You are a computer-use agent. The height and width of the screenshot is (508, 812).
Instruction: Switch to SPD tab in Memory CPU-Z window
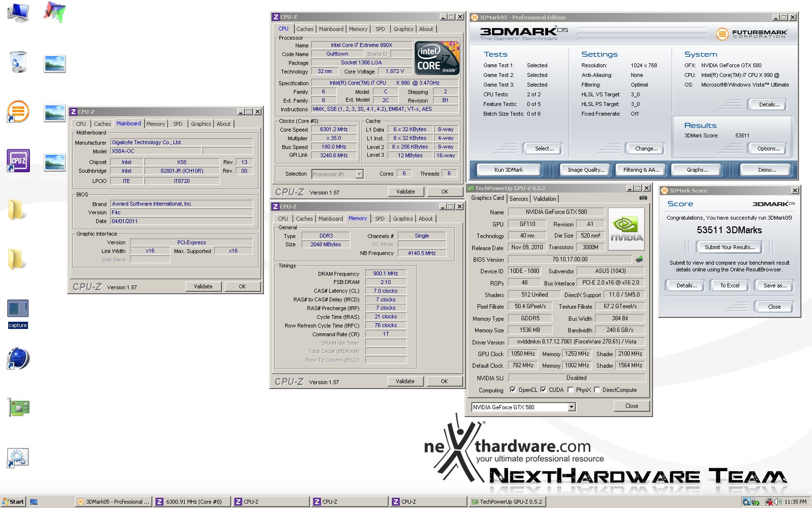380,219
